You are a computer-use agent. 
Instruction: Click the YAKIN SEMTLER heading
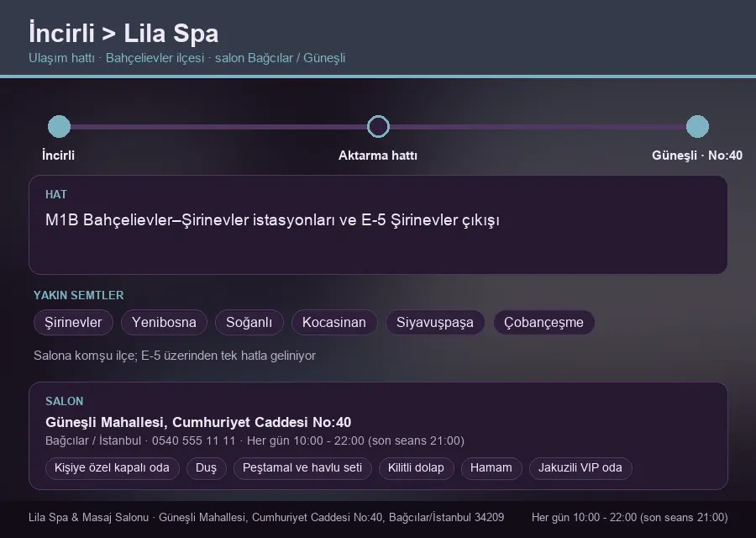point(79,295)
